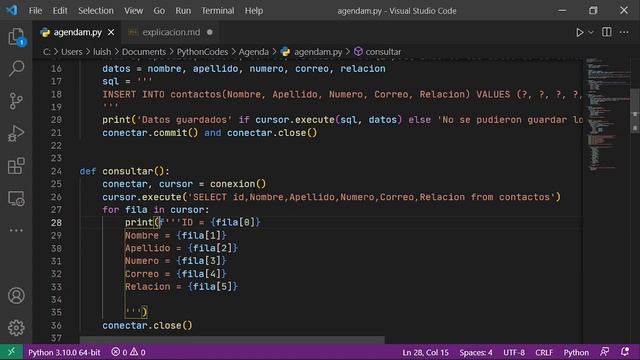Open the Go menu
640x360 pixels.
pyautogui.click(x=159, y=11)
